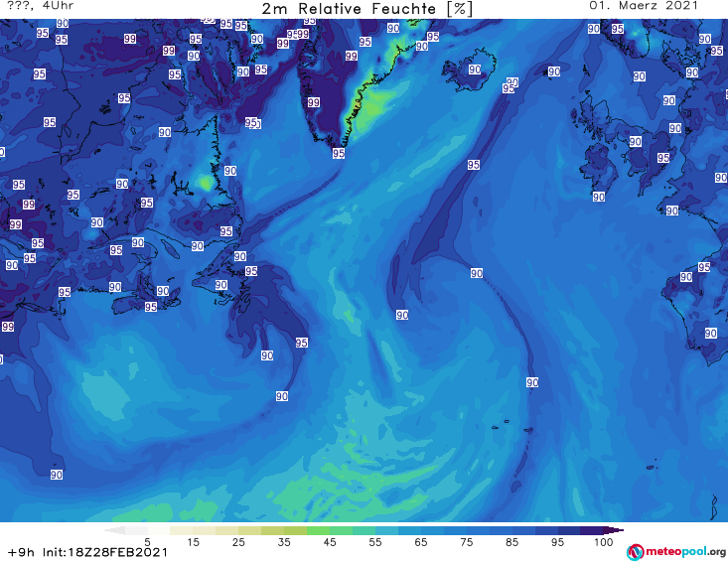Click the "Init:18Z28FEB2021" model run label
Viewport: 728px width, 562px height.
[105, 552]
